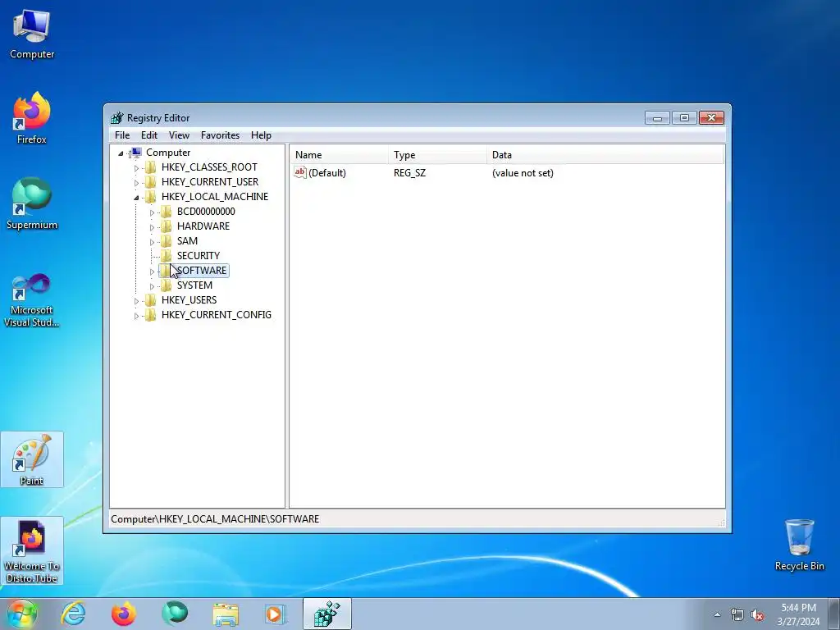Click the (Default) string value icon
The width and height of the screenshot is (840, 630).
click(x=300, y=172)
